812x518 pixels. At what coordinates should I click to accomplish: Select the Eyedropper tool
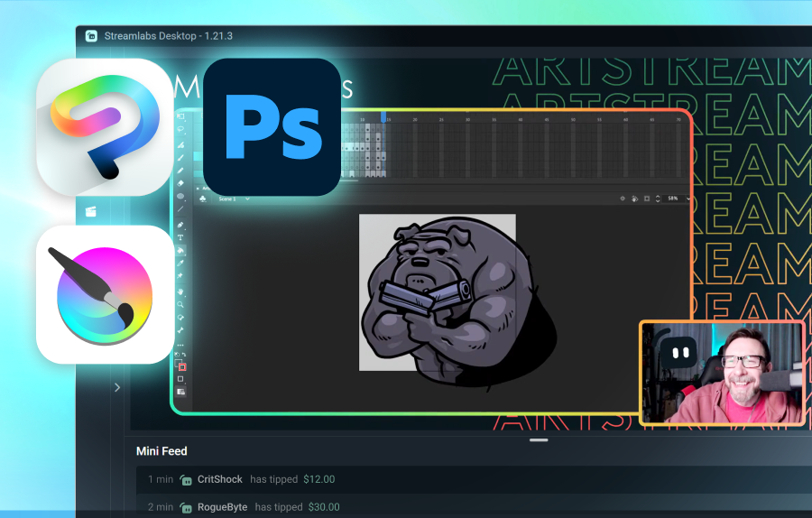(180, 264)
